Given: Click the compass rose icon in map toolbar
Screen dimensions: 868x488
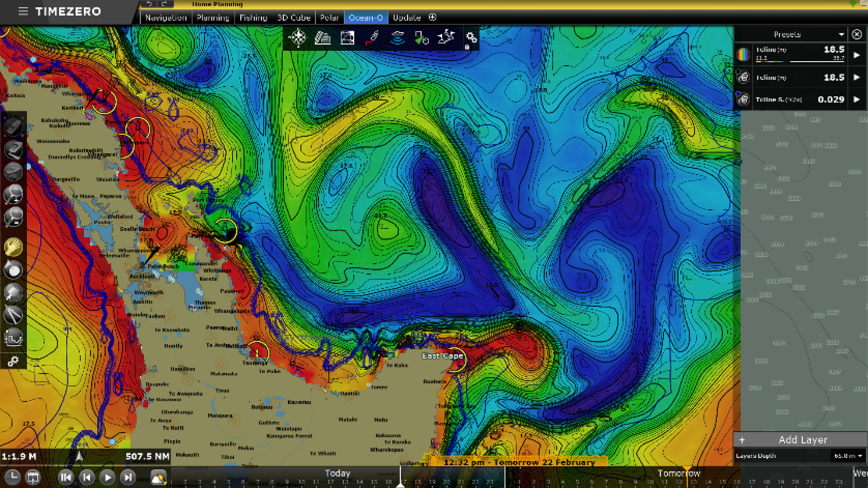Looking at the screenshot, I should [298, 38].
